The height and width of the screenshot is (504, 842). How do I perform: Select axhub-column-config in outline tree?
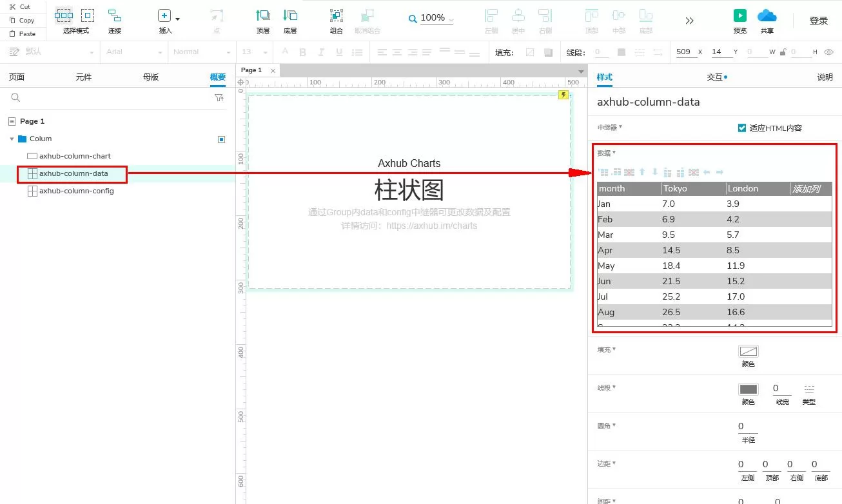tap(77, 191)
